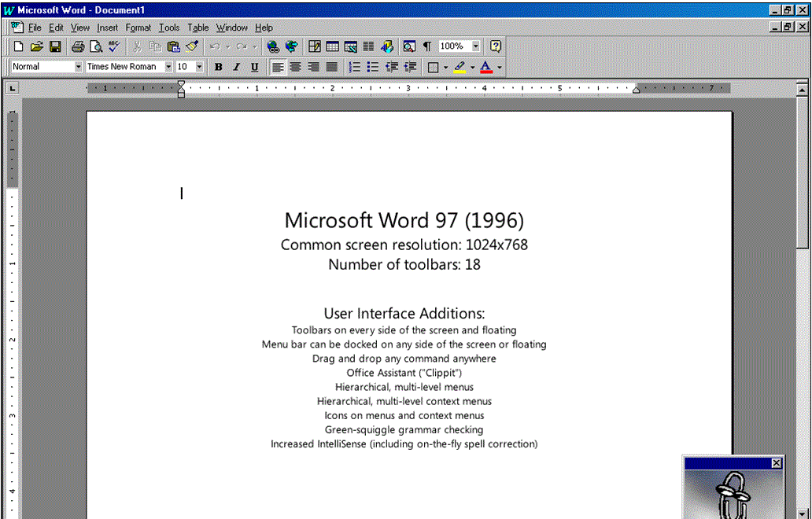Click the 'Microsoft Word 97 (1996)' heading
The width and height of the screenshot is (812, 519).
404,220
